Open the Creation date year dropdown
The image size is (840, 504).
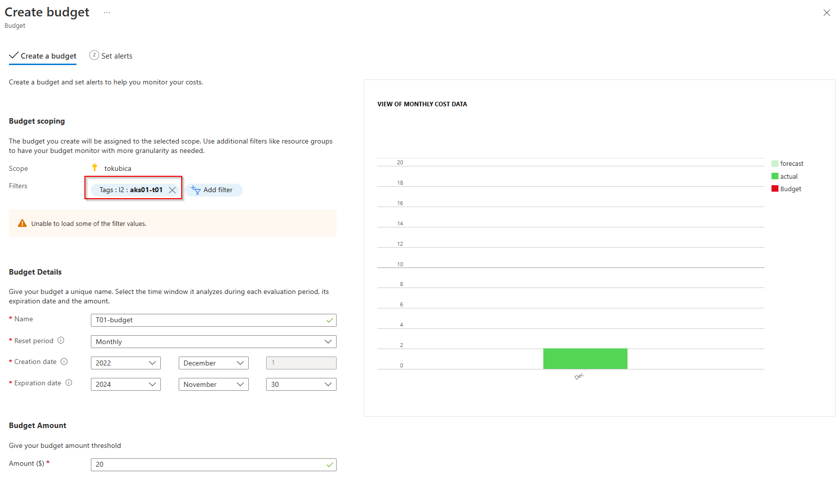(x=126, y=363)
